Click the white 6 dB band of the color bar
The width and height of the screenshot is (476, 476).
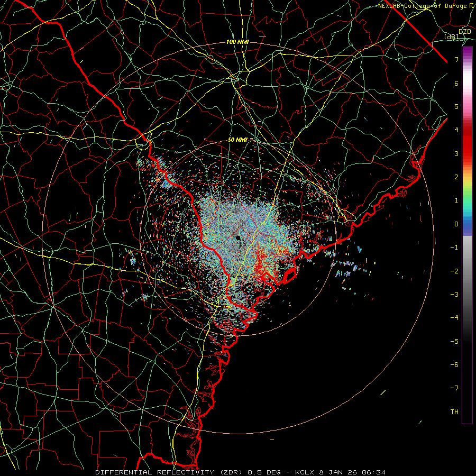(467, 80)
